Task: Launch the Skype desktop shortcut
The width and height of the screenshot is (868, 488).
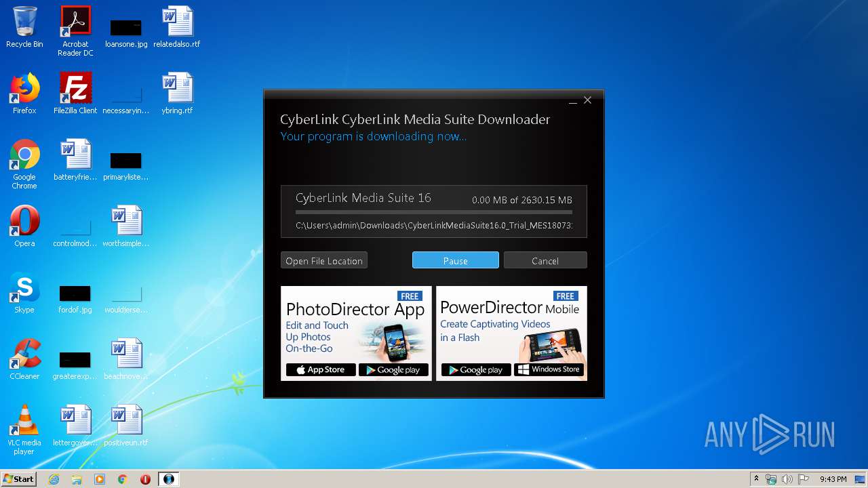Action: tap(24, 293)
